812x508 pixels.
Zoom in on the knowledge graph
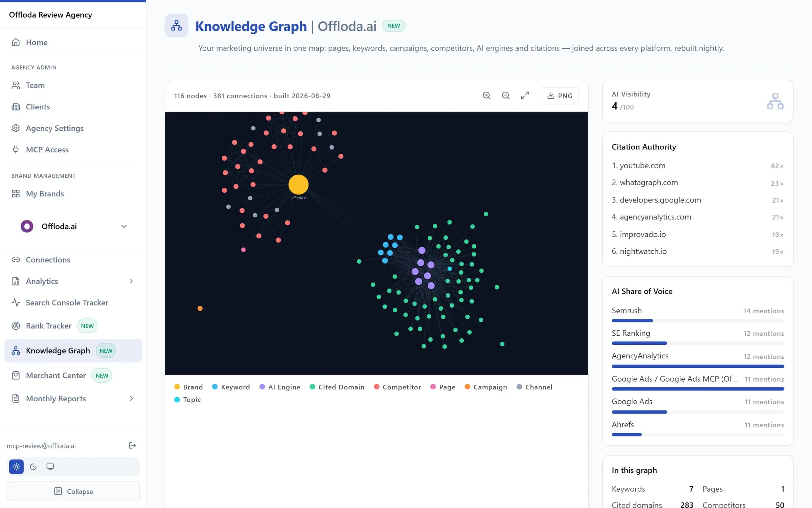[x=487, y=96]
